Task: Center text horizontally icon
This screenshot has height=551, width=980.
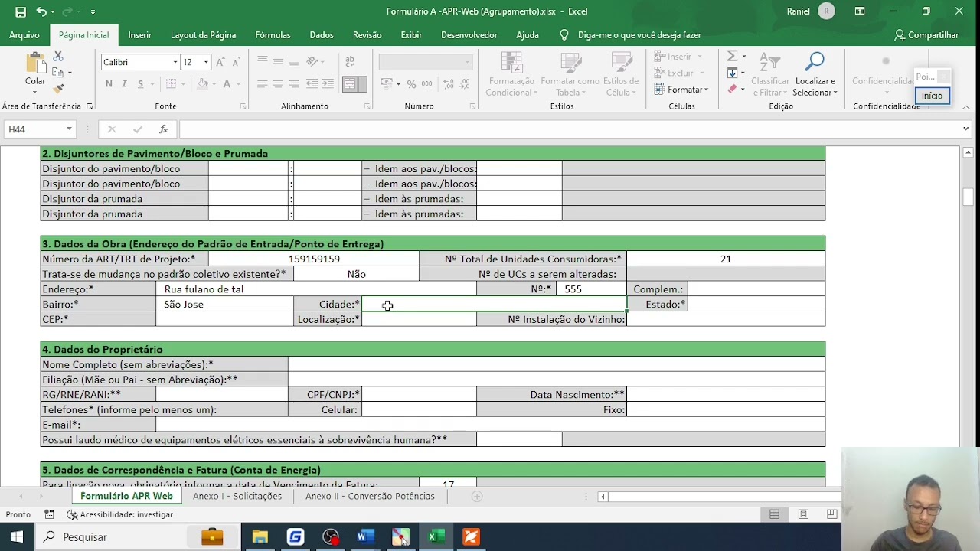Action: 278,84
